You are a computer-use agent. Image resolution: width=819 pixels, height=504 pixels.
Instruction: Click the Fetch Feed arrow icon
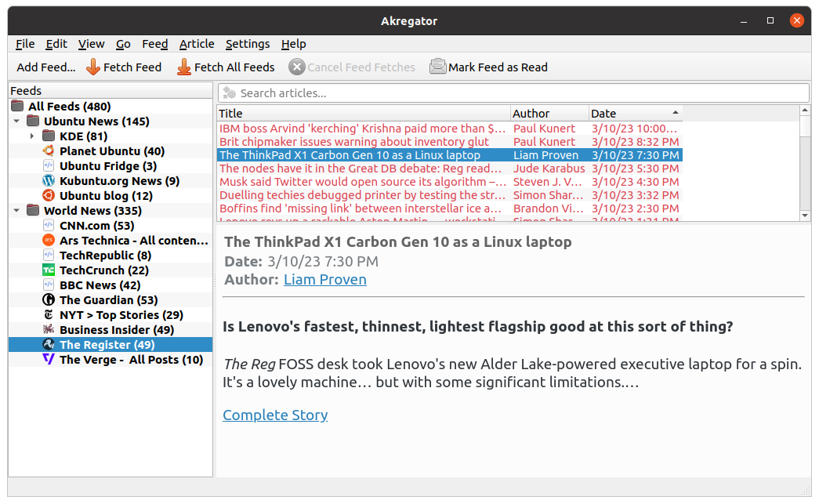pos(93,67)
